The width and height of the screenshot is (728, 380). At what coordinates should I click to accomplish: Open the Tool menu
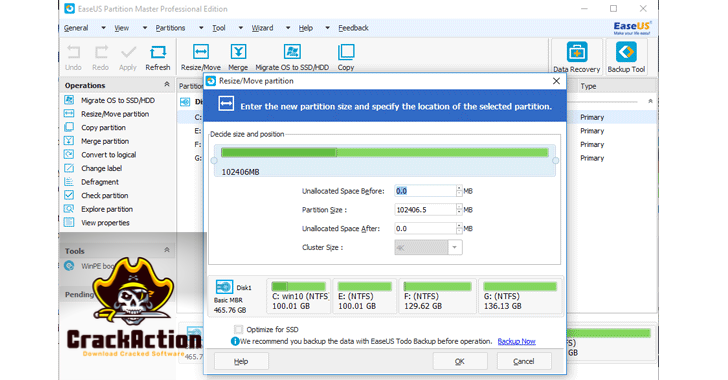(x=219, y=28)
